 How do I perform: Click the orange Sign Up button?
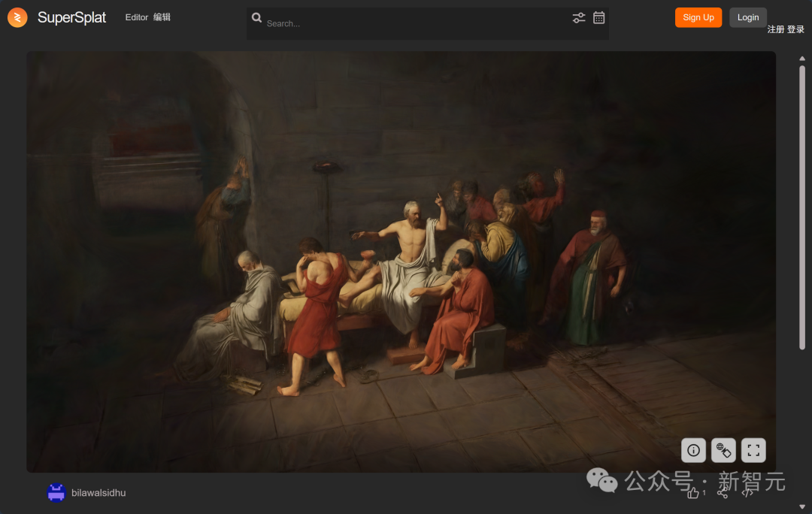pyautogui.click(x=698, y=17)
